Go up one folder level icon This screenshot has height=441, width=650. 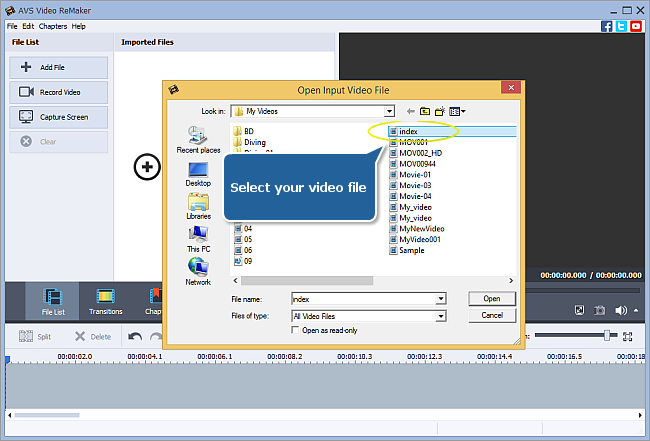tap(425, 111)
